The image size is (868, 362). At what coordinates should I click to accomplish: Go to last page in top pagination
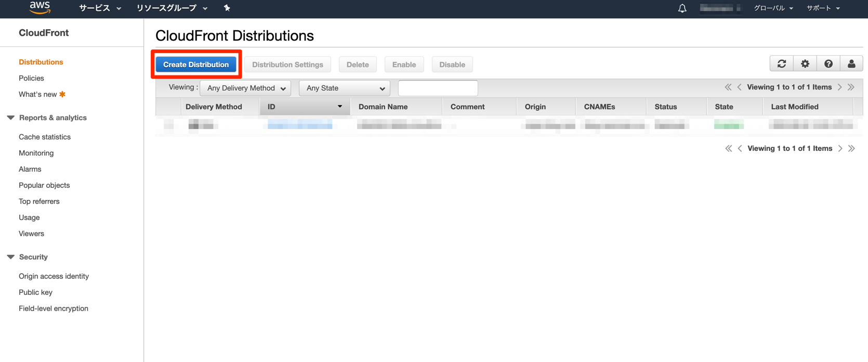click(x=851, y=87)
